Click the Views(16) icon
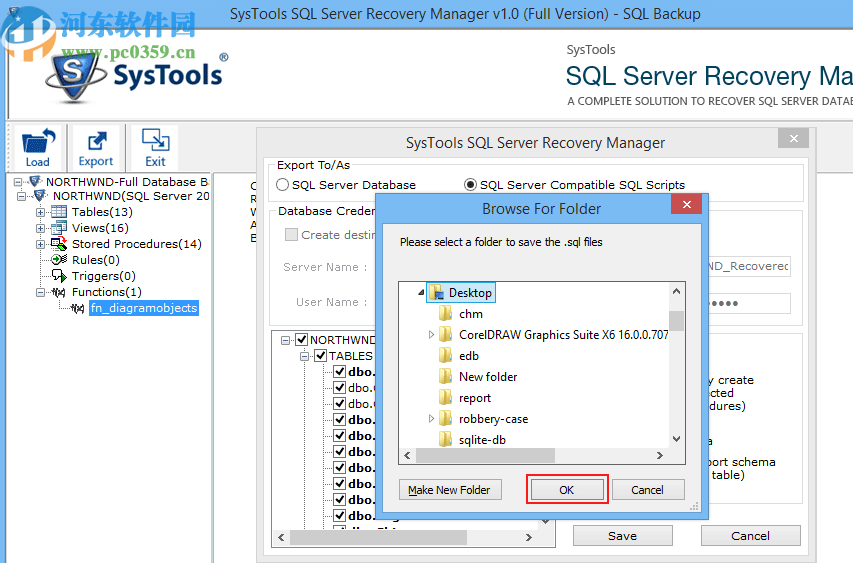Image resolution: width=853 pixels, height=563 pixels. pos(59,228)
